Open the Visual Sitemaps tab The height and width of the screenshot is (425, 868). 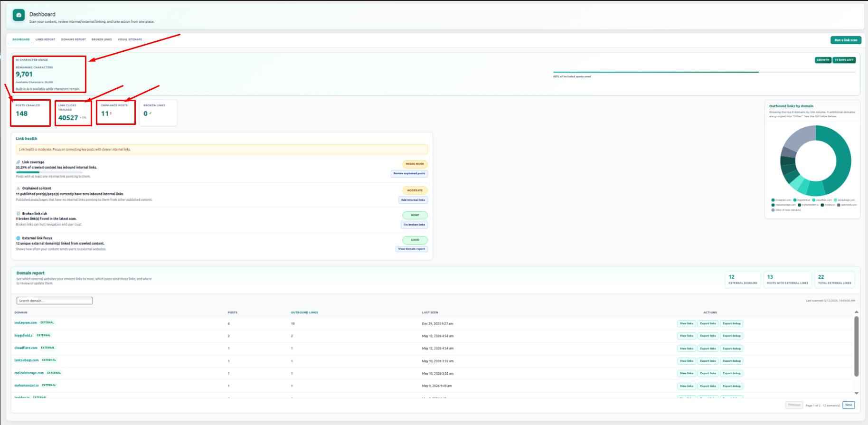pyautogui.click(x=130, y=39)
